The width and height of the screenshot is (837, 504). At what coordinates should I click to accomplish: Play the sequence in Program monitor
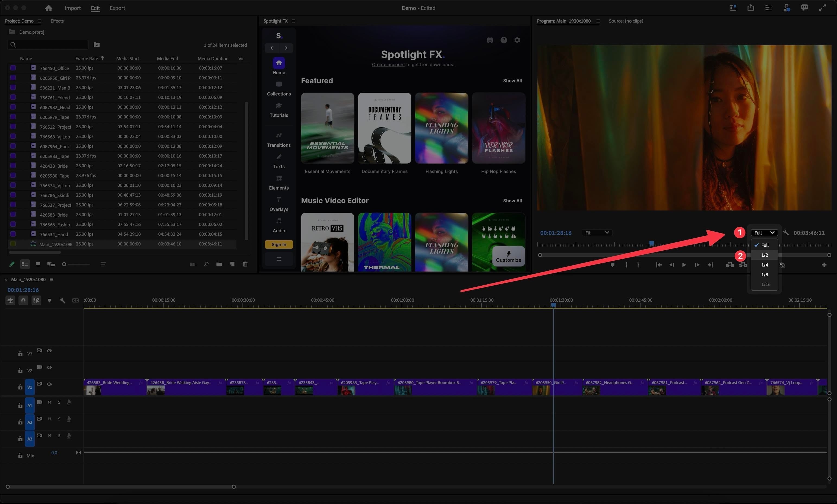(x=684, y=265)
